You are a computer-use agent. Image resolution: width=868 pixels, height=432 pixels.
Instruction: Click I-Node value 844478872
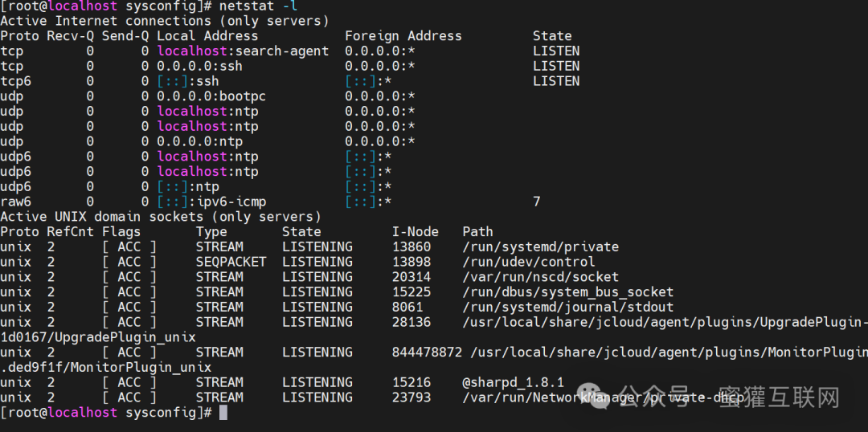pyautogui.click(x=427, y=353)
